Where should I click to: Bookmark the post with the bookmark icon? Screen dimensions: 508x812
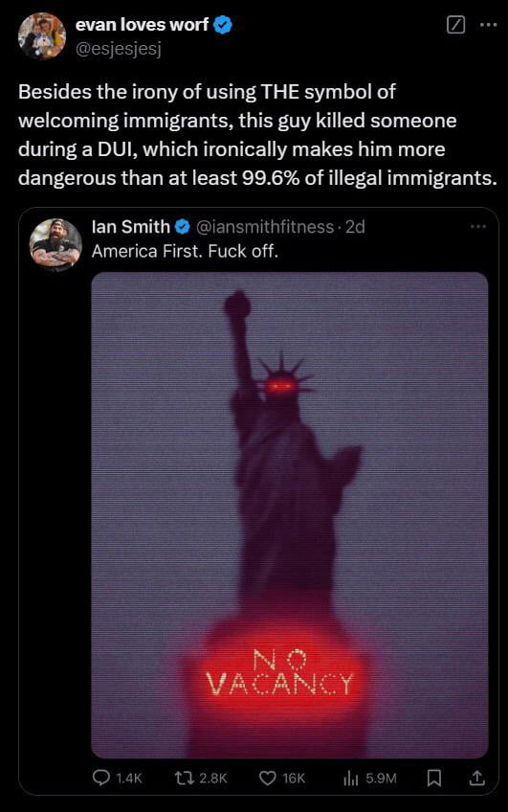point(433,778)
